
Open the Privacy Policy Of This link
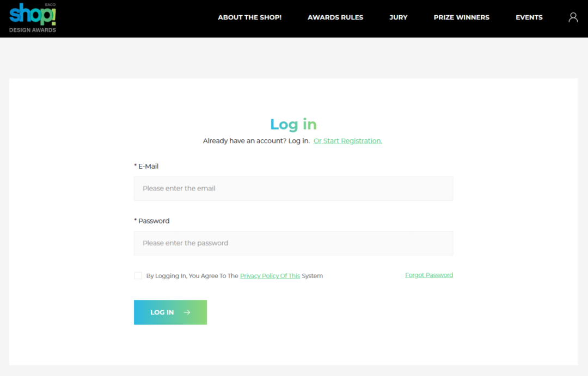[269, 276]
